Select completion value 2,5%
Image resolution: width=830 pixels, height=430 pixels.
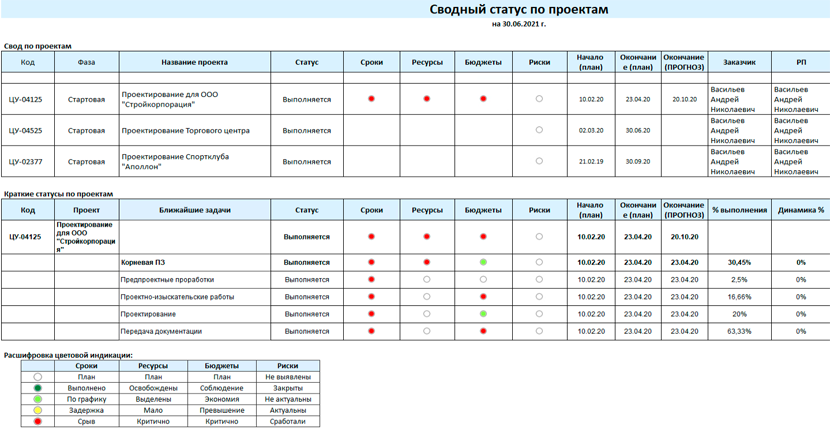739,280
